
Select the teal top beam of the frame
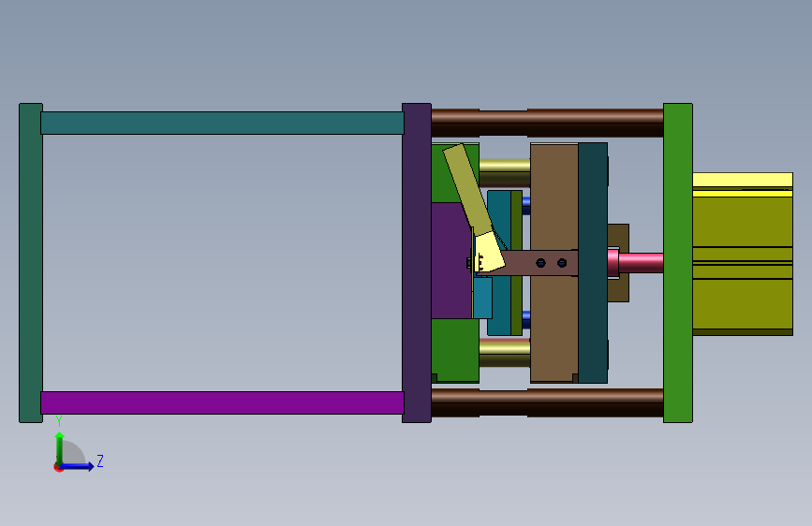pyautogui.click(x=222, y=124)
